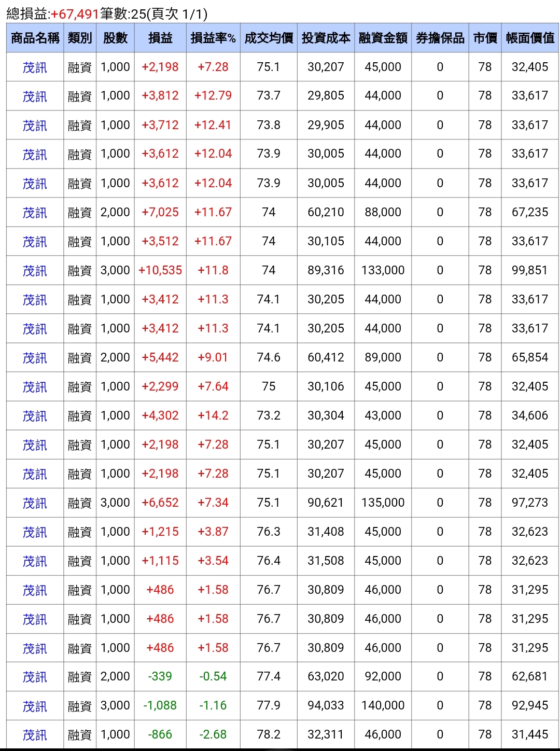Click the 商品名稱 column header
This screenshot has width=560, height=751.
(x=34, y=37)
